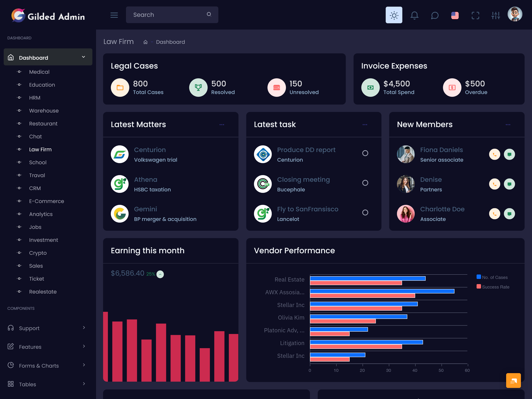Click Tables grid icon
Viewport: 532px width, 399px height.
pyautogui.click(x=11, y=384)
